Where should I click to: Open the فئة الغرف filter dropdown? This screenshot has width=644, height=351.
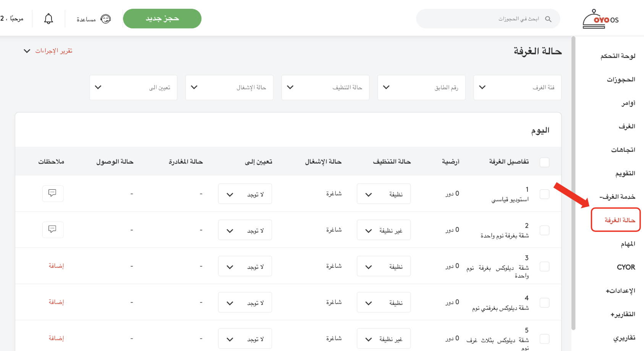518,87
